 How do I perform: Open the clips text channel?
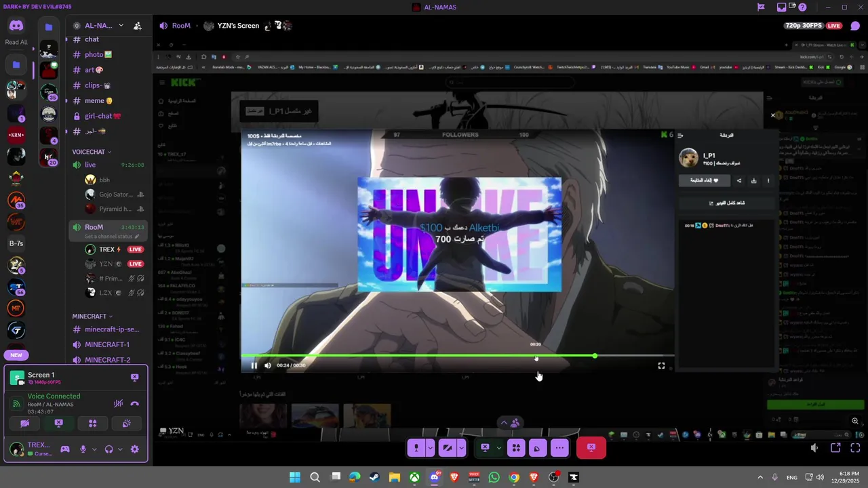coord(108,85)
